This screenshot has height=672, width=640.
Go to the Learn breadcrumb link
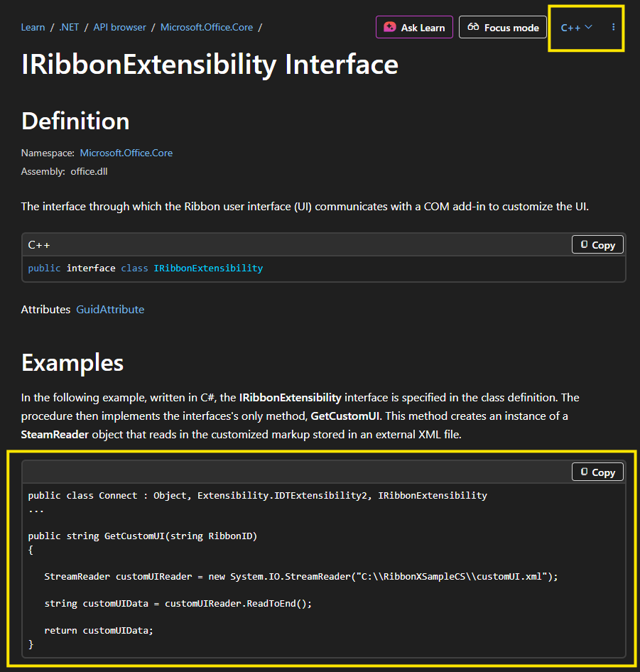[x=33, y=28]
